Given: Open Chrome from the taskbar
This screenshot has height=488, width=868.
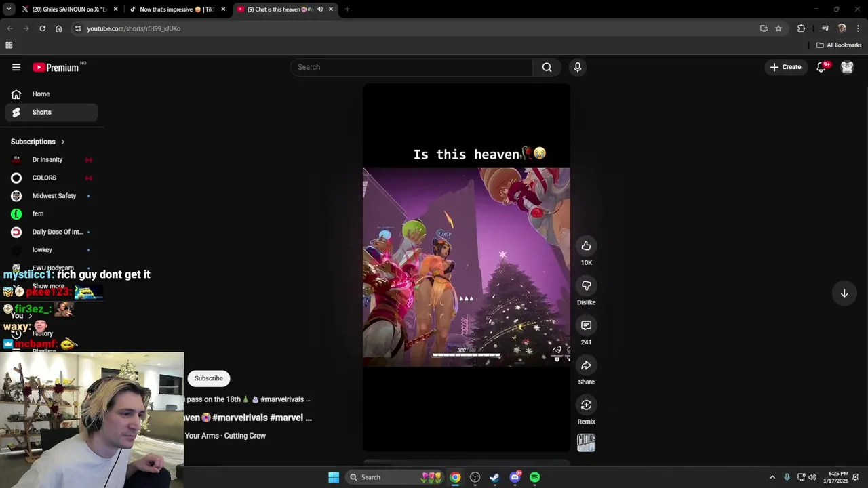Looking at the screenshot, I should point(455,477).
